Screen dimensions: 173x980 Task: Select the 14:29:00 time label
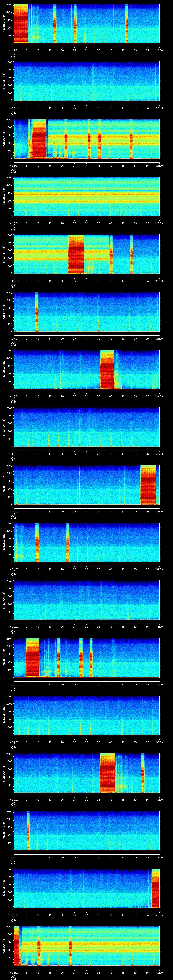[13, 454]
